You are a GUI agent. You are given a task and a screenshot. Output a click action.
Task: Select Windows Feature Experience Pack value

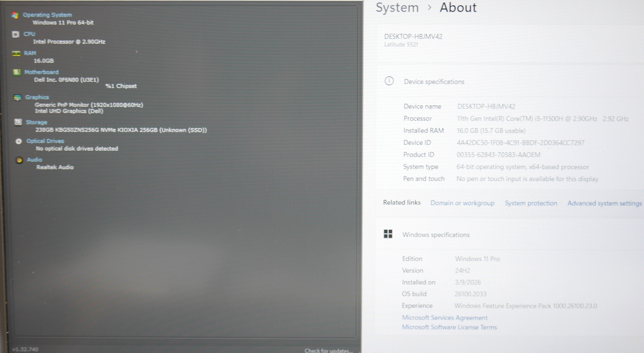pyautogui.click(x=526, y=306)
